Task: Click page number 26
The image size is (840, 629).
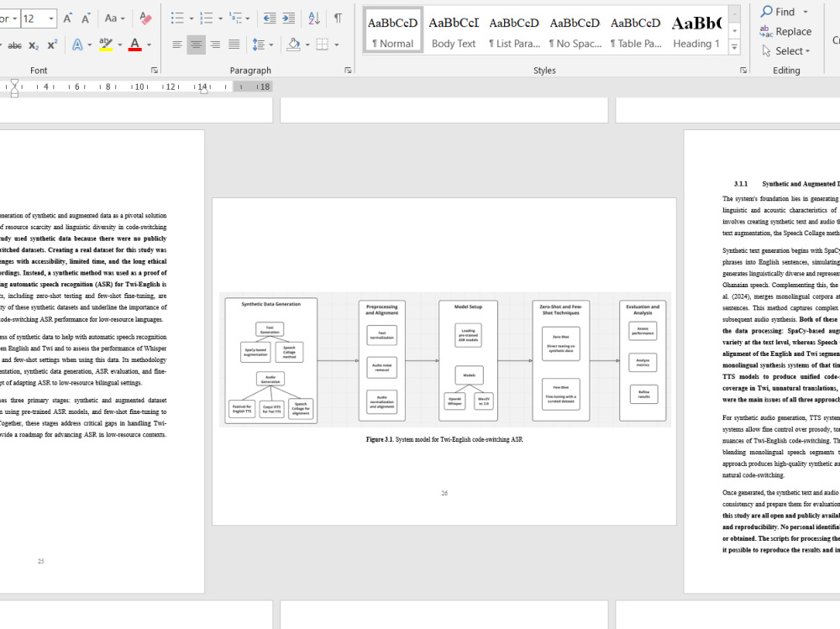Action: click(444, 493)
